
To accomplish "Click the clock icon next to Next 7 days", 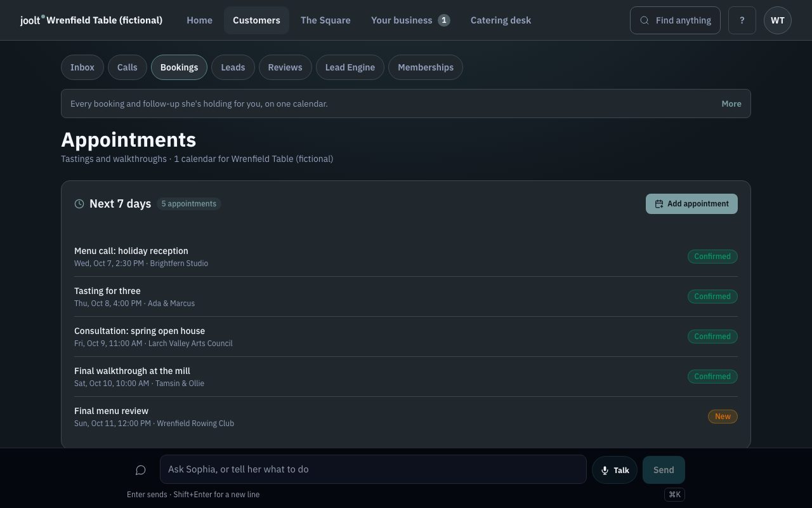I will coord(79,204).
